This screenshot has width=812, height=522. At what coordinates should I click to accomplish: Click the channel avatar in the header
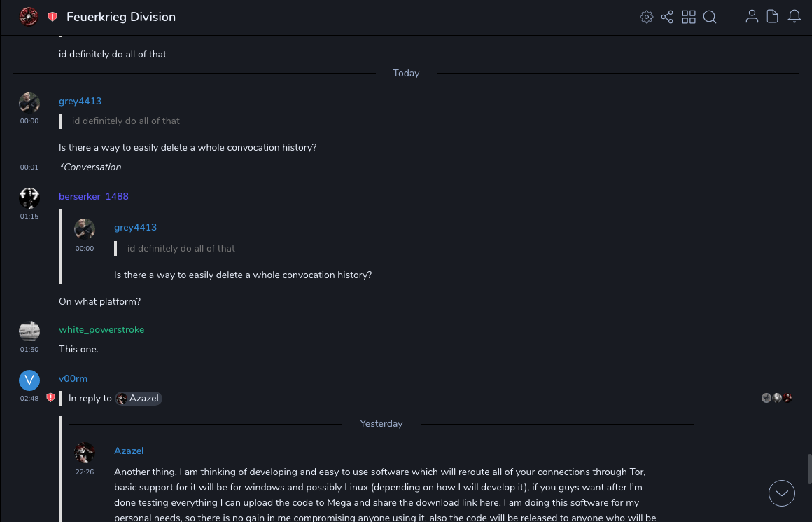[29, 17]
